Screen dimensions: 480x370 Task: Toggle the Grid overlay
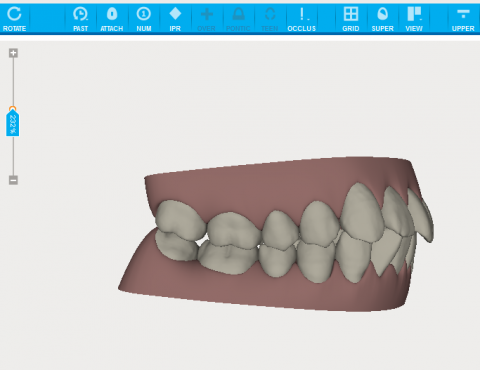(351, 19)
